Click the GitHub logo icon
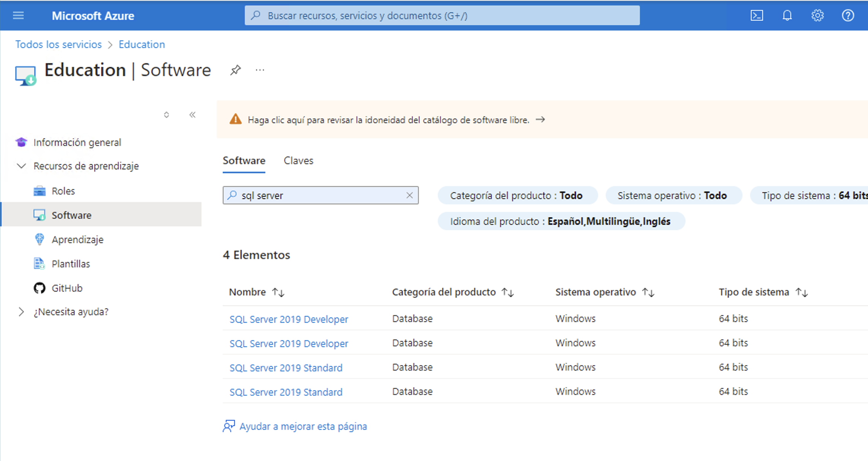The width and height of the screenshot is (868, 461). tap(40, 288)
